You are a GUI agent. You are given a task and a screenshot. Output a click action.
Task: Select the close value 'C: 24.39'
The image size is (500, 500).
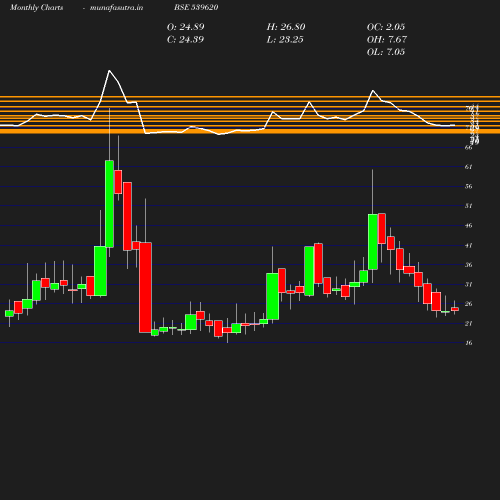pos(185,40)
